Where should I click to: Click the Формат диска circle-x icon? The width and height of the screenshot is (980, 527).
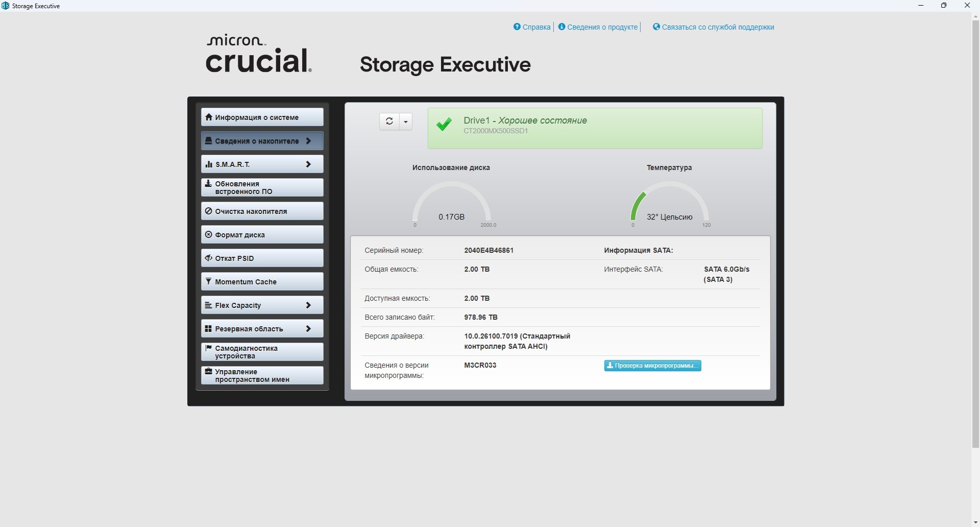(208, 234)
